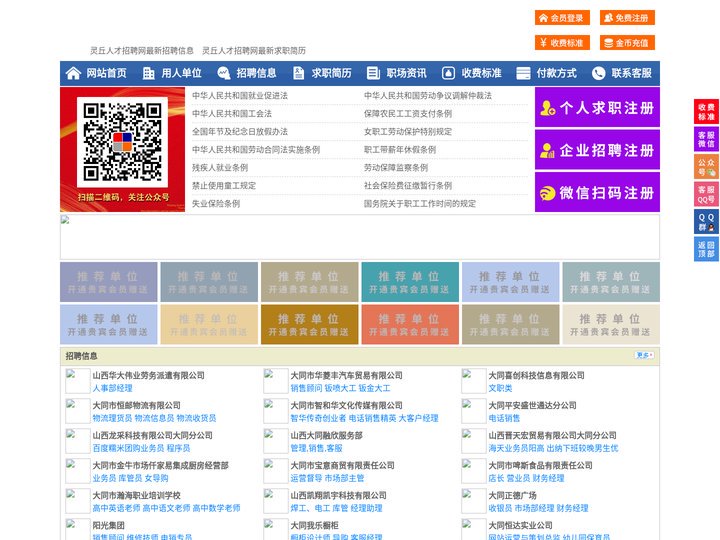Click the QR code banner image
Viewport: 720px width, 540px height.
pos(123,149)
